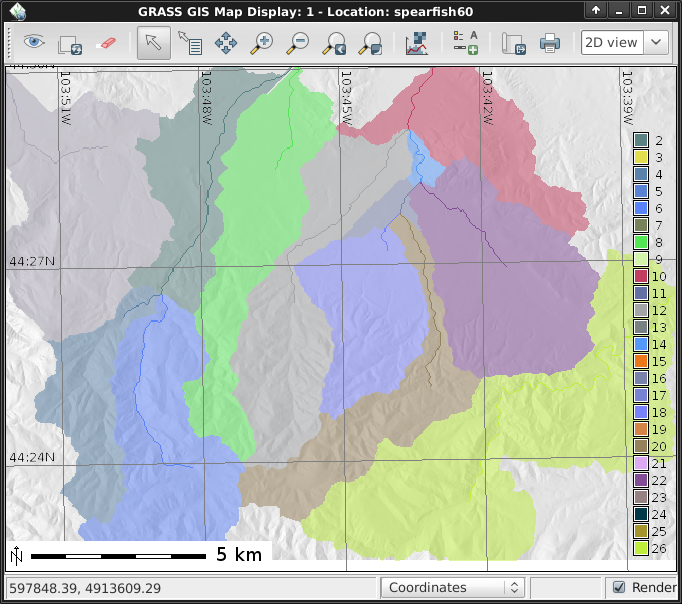The width and height of the screenshot is (682, 604).
Task: Open various zoom options menu
Action: coord(371,43)
